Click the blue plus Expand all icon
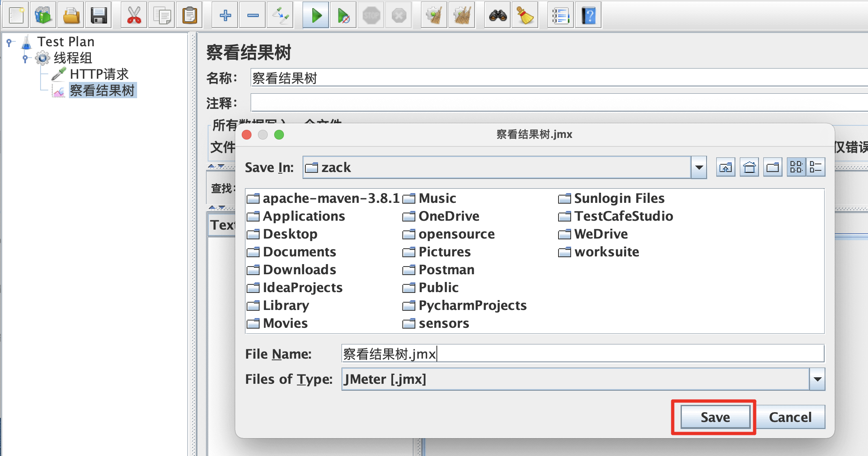The image size is (868, 456). [x=225, y=16]
